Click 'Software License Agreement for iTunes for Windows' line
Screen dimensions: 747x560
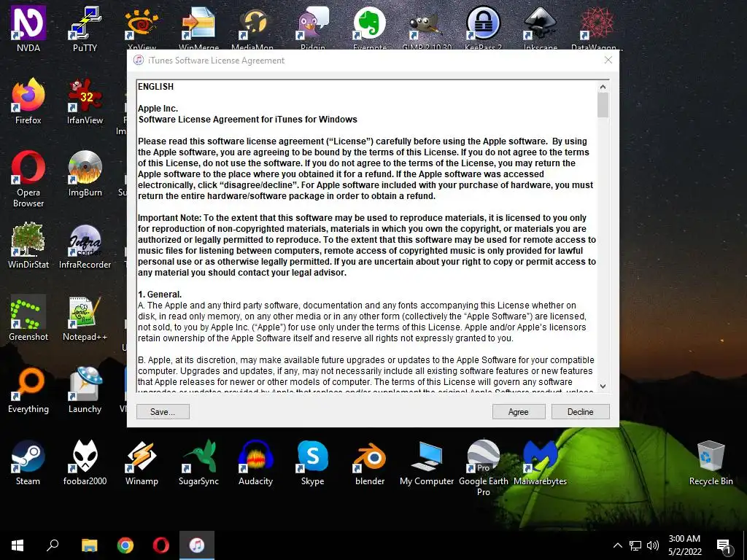(248, 120)
